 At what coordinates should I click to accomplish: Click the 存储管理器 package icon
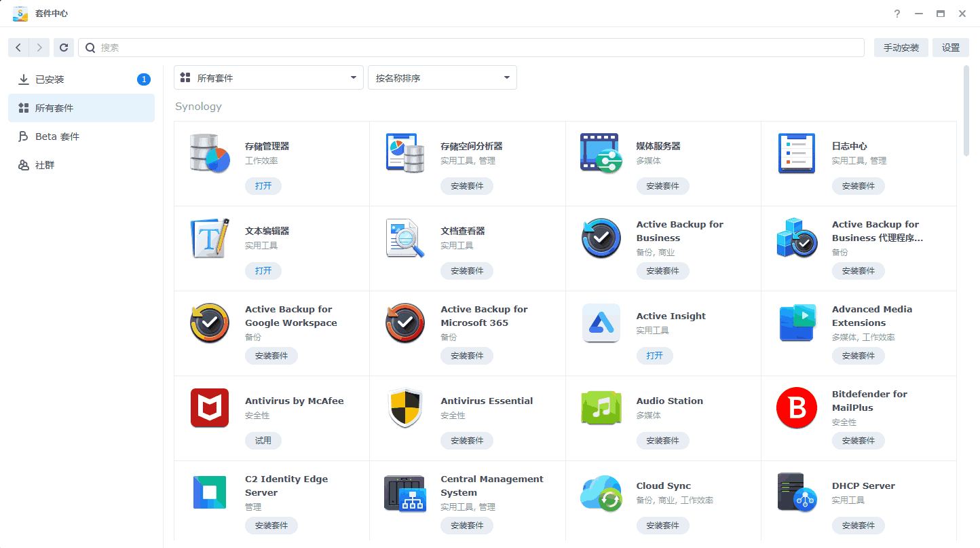210,153
